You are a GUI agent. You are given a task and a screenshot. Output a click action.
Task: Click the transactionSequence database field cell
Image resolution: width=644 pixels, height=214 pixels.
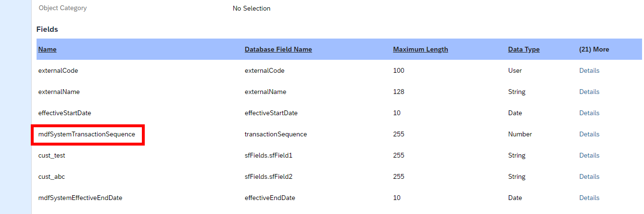[276, 134]
